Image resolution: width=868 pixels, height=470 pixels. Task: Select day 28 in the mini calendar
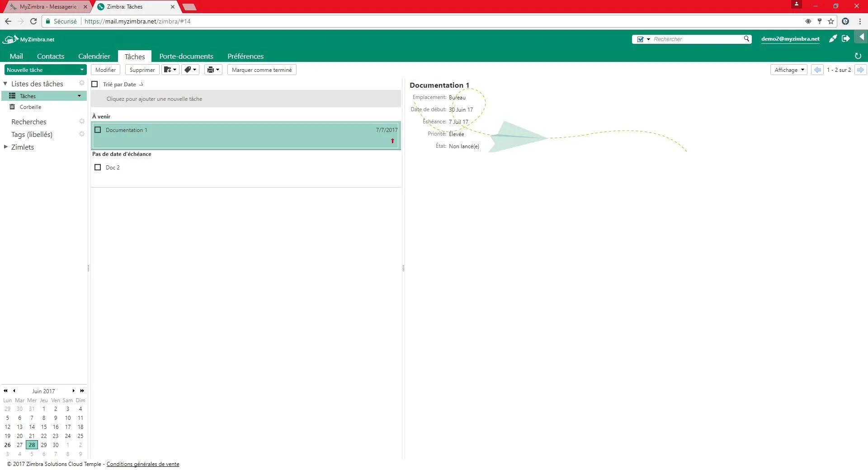(x=32, y=445)
